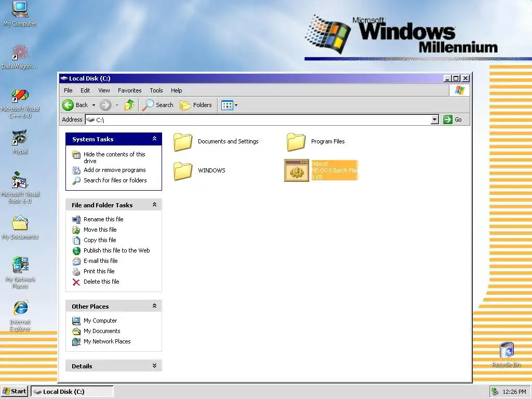This screenshot has width=532, height=399.
Task: Click the Local Disk title bar drive icon
Action: (x=64, y=78)
